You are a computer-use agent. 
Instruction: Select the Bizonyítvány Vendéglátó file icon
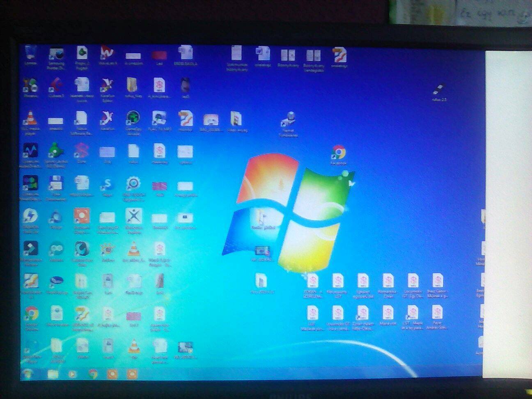coord(314,60)
